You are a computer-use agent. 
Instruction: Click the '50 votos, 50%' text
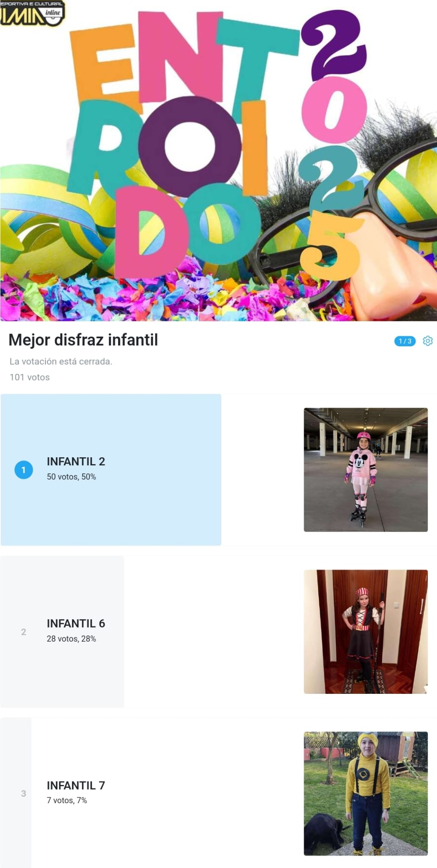(x=71, y=477)
